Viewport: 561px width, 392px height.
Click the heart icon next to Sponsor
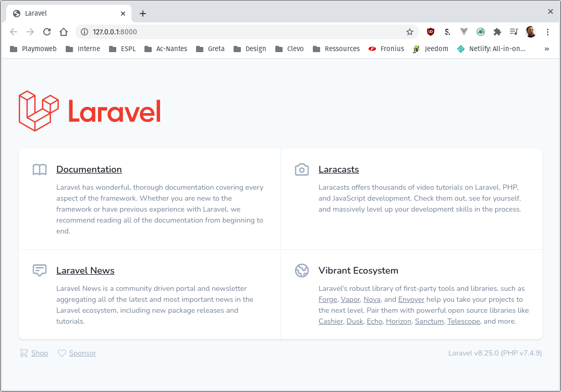62,353
